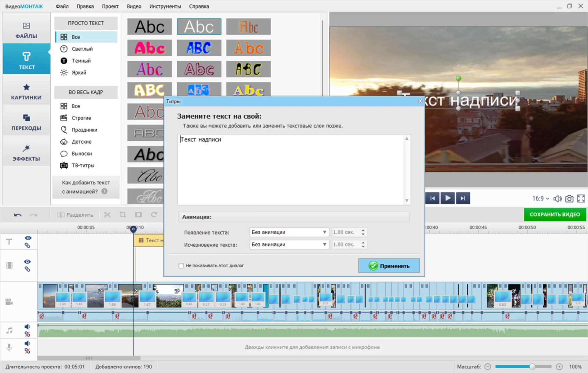The height and width of the screenshot is (373, 588).
Task: Mute the music track speaker
Action: pos(27,327)
